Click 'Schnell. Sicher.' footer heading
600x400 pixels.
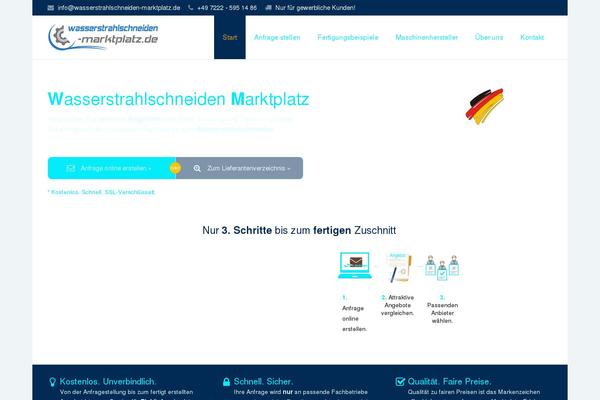pyautogui.click(x=263, y=382)
